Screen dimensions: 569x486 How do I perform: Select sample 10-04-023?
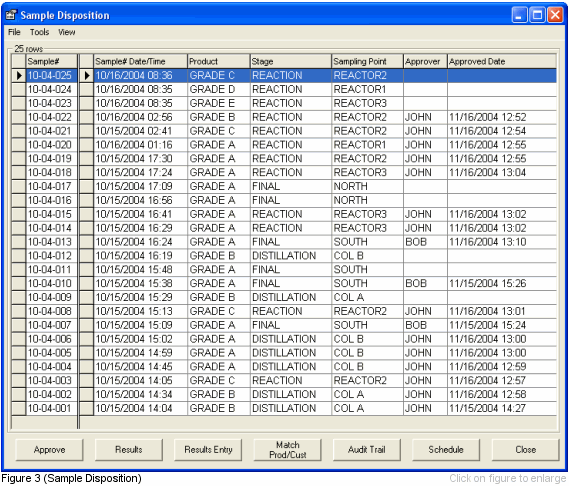[52, 103]
